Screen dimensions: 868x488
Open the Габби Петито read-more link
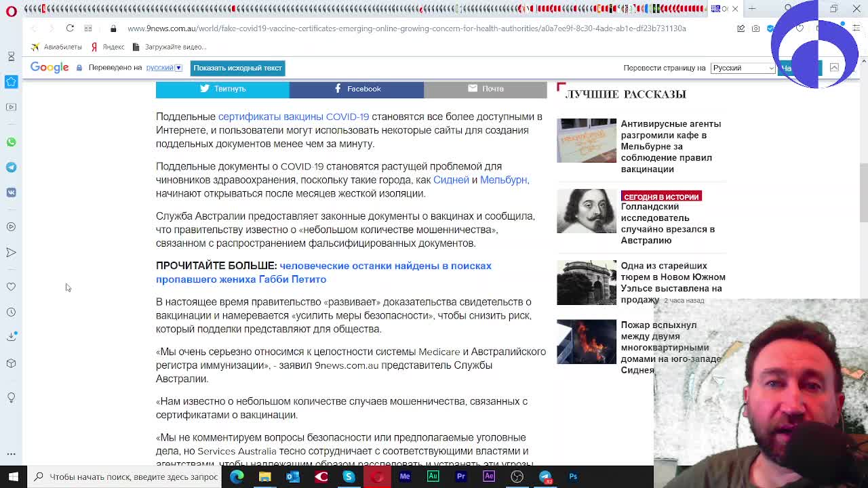[x=324, y=272]
